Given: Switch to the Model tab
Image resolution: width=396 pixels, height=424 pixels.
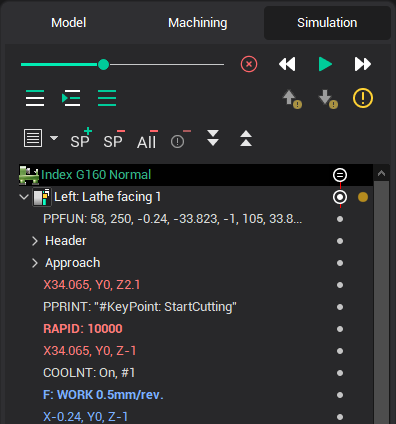Looking at the screenshot, I should click(x=69, y=23).
